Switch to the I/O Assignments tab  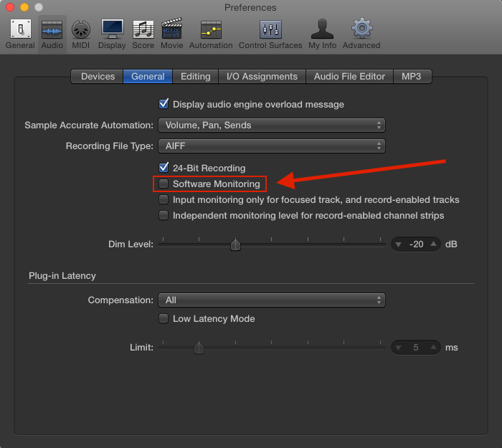tap(262, 77)
